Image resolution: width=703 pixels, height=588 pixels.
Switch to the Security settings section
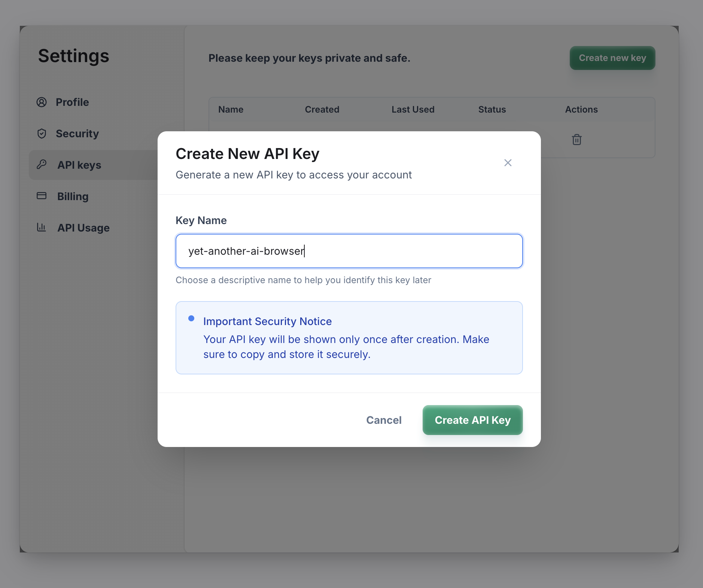pyautogui.click(x=77, y=133)
